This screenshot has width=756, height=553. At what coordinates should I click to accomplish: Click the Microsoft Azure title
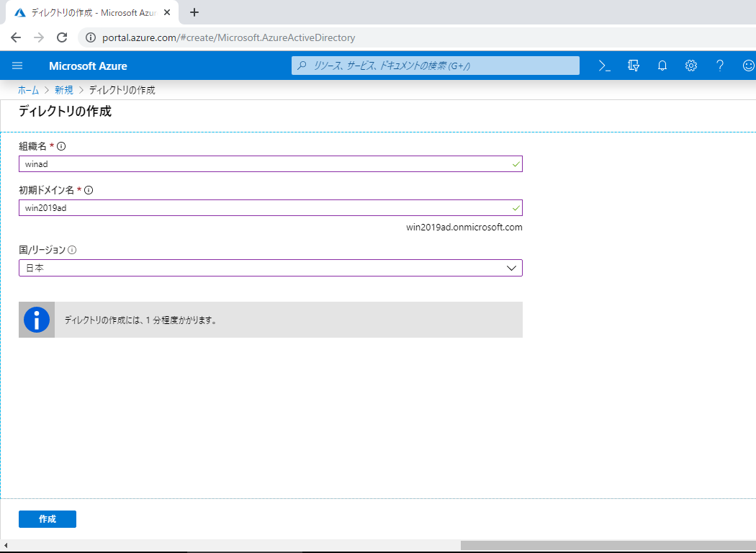pos(89,66)
